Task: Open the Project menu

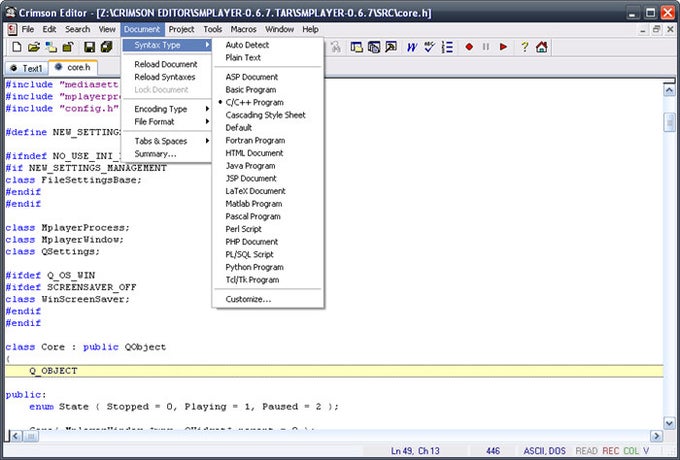Action: 181,29
